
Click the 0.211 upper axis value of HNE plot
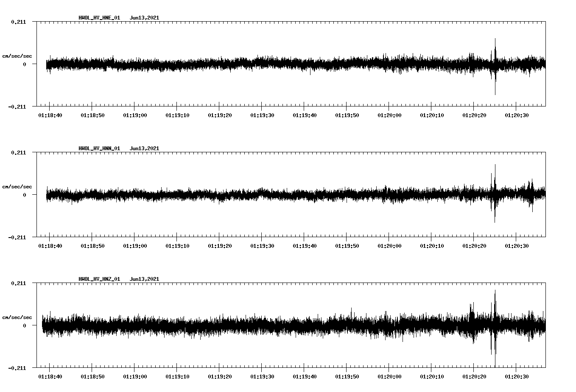(x=19, y=22)
